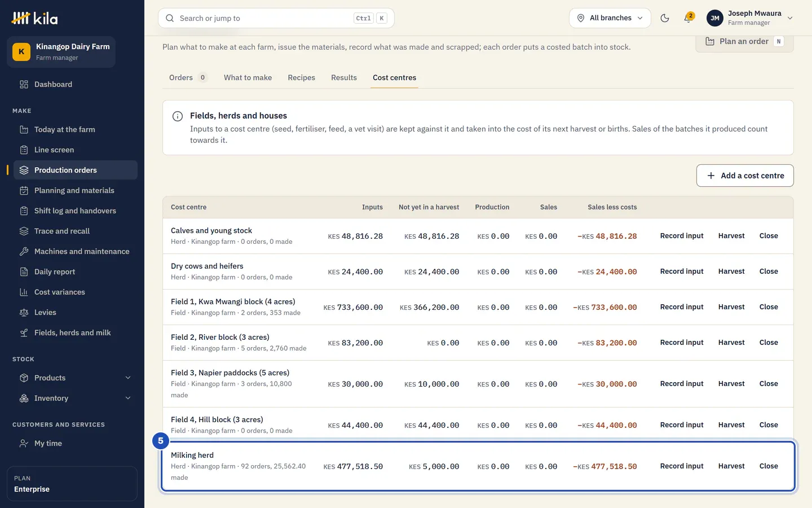The image size is (812, 508).
Task: Click the info icon beside Fields, herds and houses
Action: (x=178, y=116)
